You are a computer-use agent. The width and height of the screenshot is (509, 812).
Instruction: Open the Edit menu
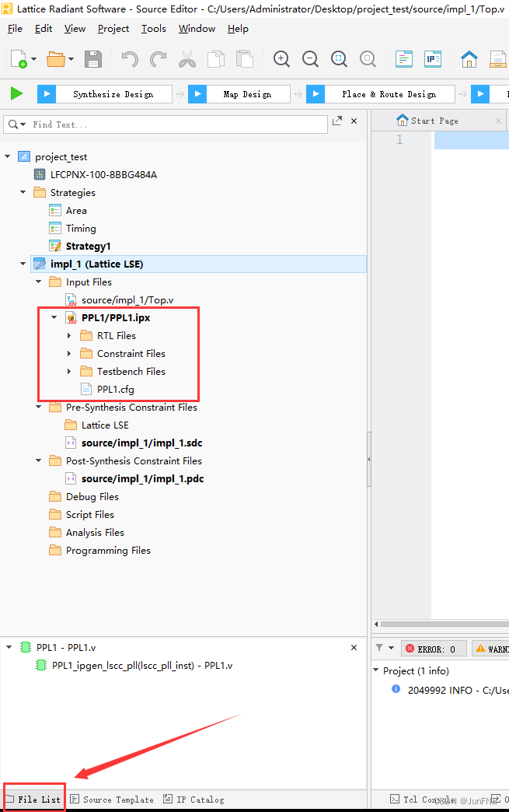pyautogui.click(x=44, y=29)
